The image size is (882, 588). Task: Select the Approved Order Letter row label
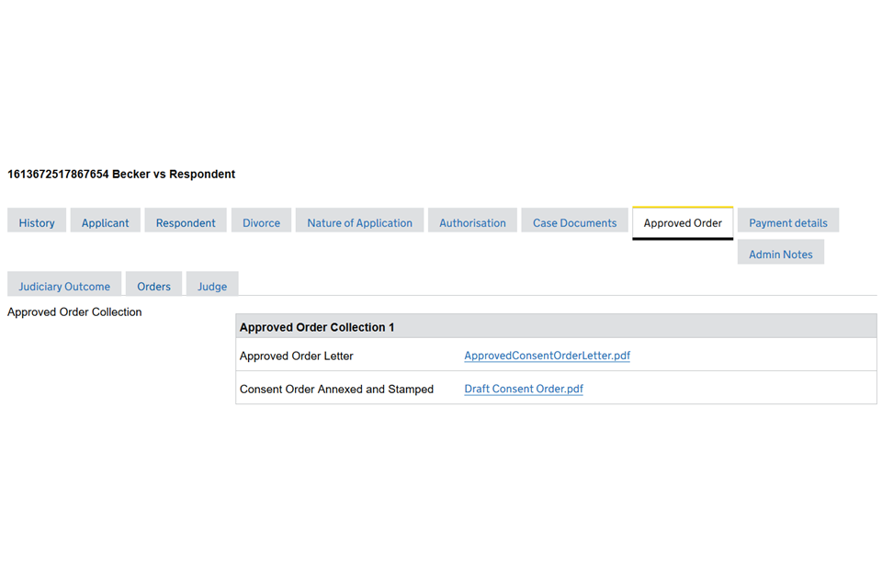(x=296, y=356)
